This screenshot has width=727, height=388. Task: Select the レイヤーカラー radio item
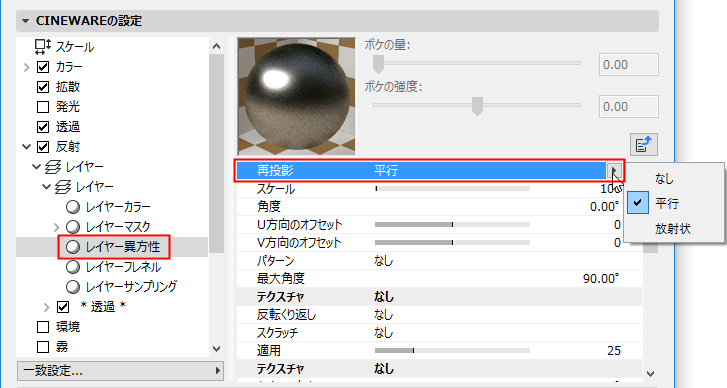pos(73,207)
